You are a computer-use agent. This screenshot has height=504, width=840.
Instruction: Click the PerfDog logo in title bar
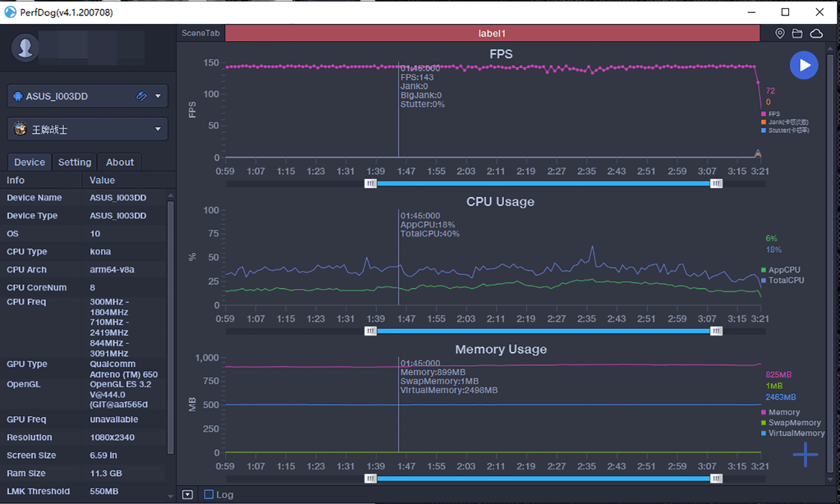point(10,12)
